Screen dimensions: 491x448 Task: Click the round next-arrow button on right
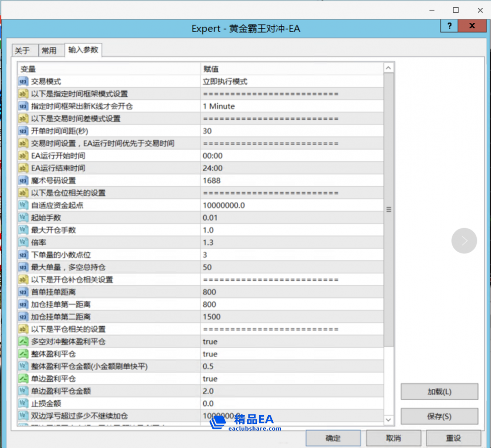(464, 241)
